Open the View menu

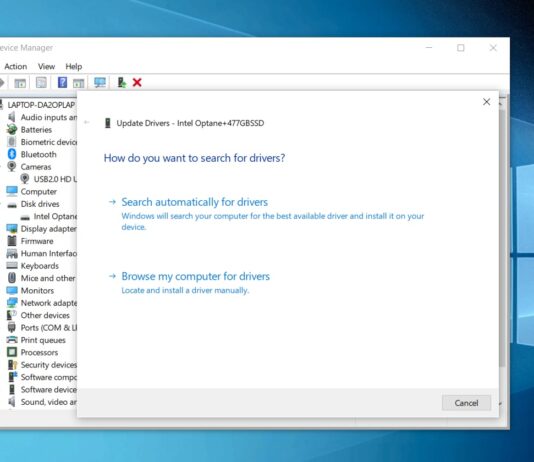pos(46,66)
